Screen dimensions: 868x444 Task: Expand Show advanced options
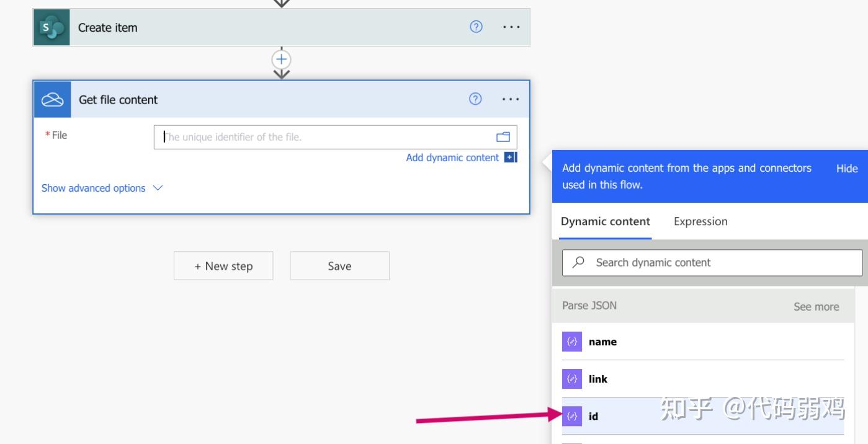(102, 188)
